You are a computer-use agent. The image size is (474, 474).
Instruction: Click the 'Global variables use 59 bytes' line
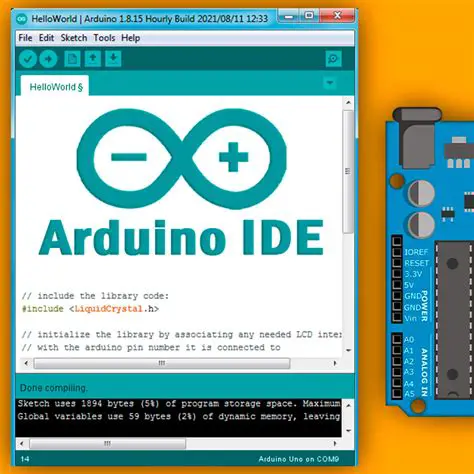(x=178, y=416)
